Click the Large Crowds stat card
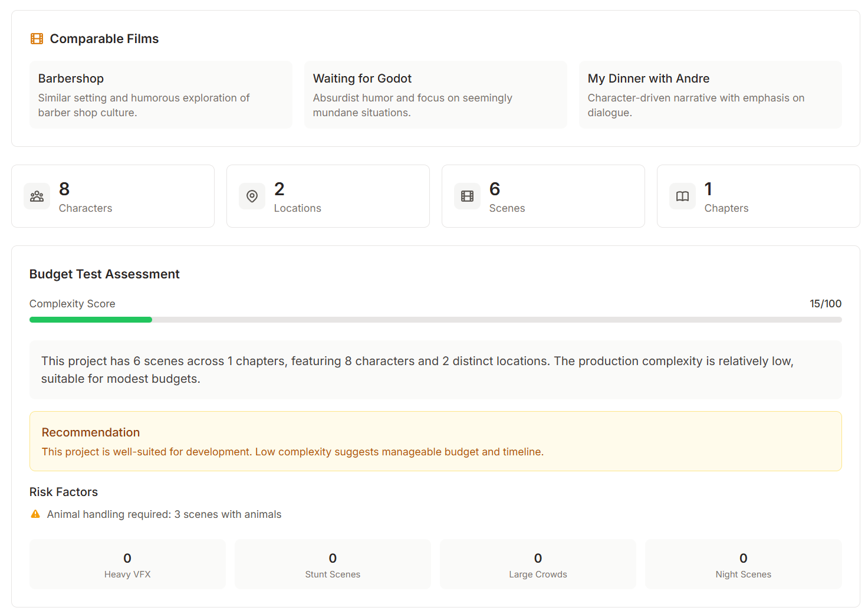This screenshot has width=868, height=614. coord(538,564)
